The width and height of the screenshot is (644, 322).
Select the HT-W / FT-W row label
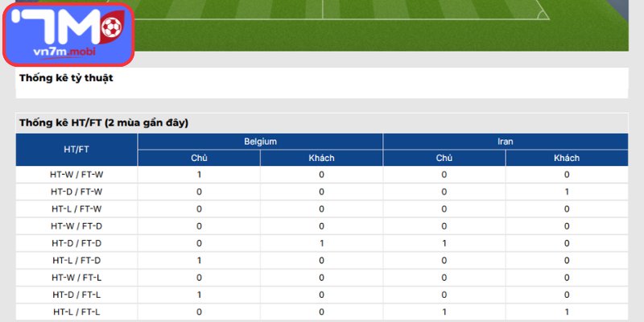coord(76,175)
